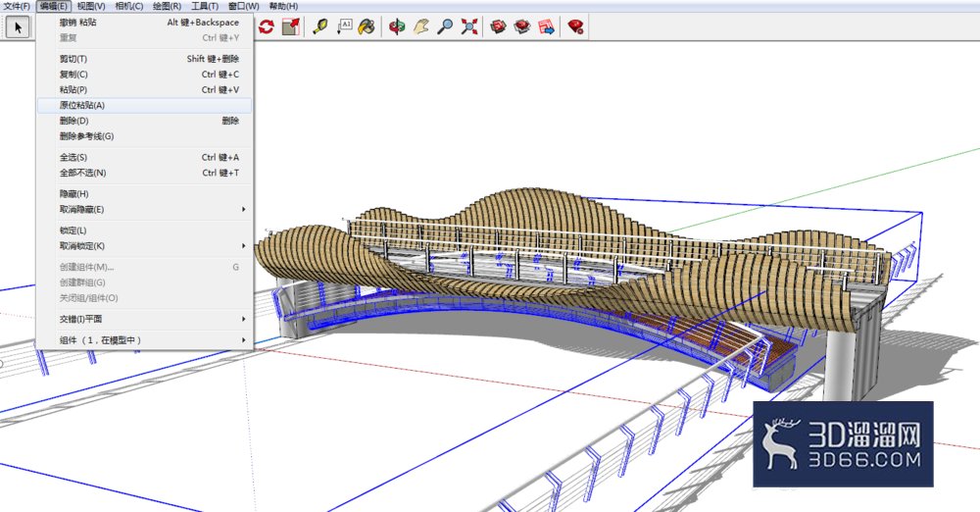Click the Zoom Extents tool
The height and width of the screenshot is (512, 980).
(x=469, y=26)
